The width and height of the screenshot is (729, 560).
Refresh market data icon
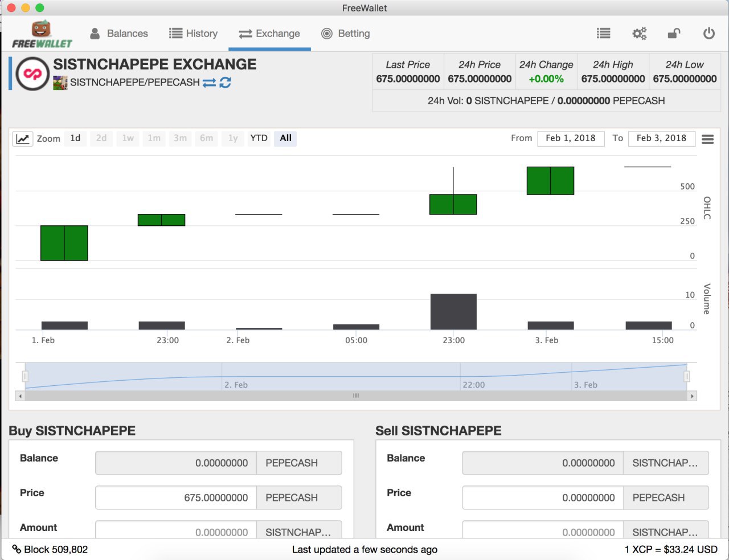coord(226,83)
